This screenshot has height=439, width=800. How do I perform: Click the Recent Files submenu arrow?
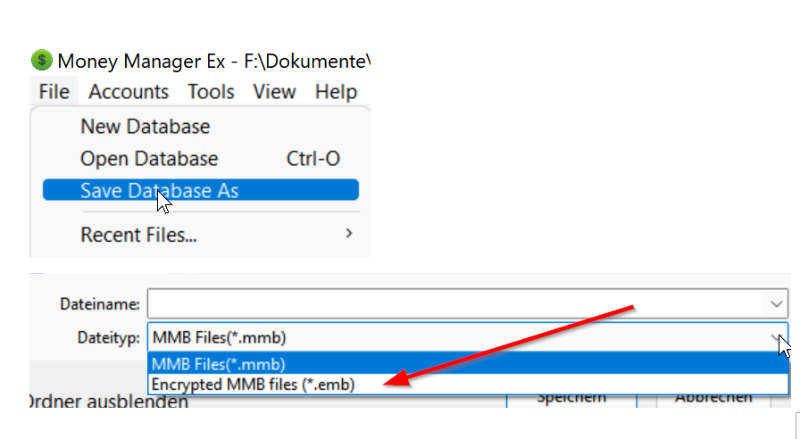tap(349, 234)
